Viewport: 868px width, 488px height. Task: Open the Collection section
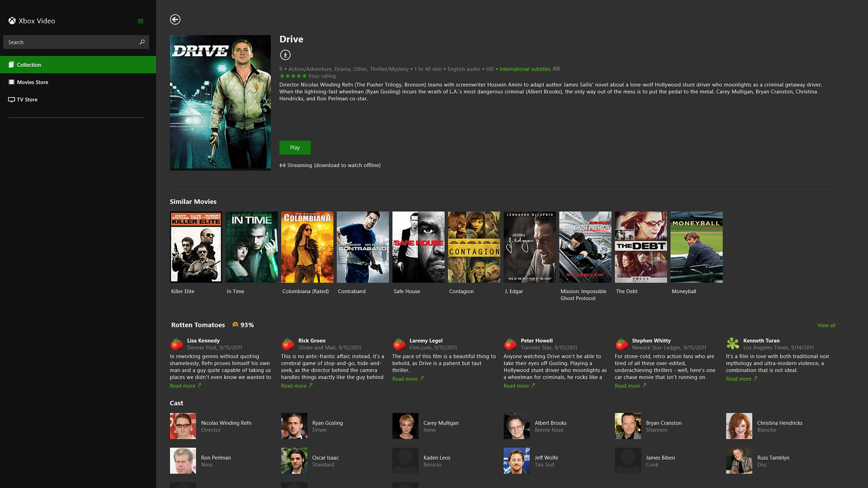(x=78, y=65)
